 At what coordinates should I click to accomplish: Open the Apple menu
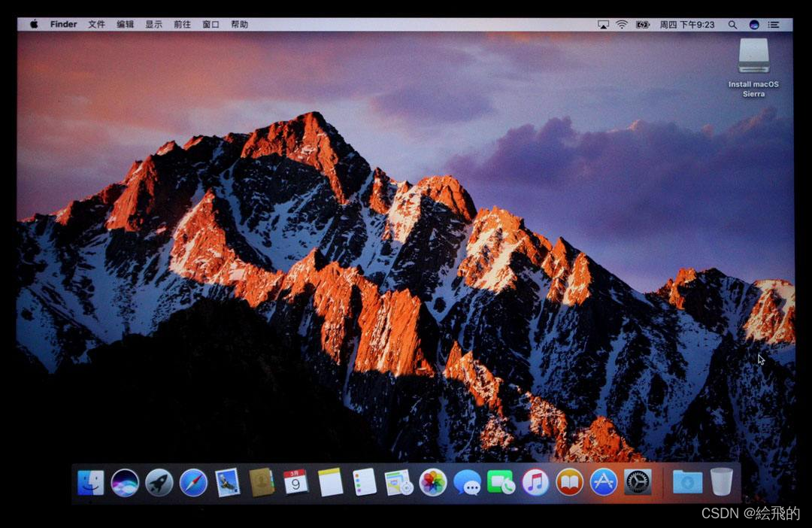tap(34, 24)
